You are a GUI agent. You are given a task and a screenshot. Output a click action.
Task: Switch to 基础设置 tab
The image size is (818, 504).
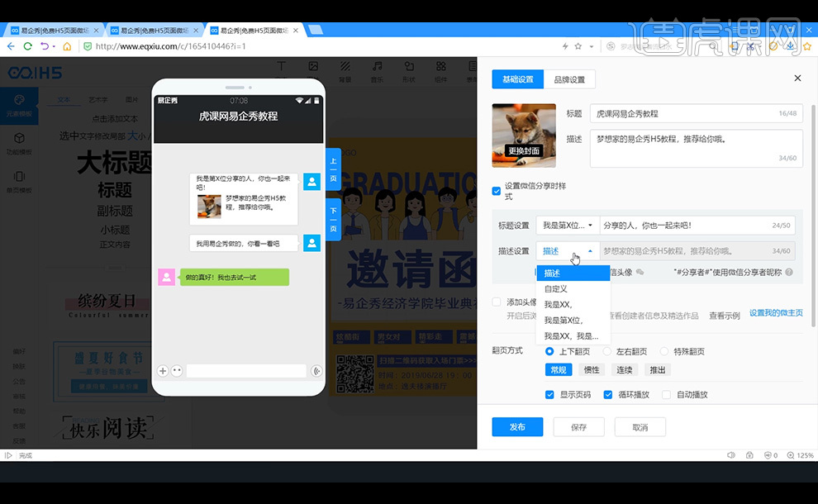[517, 79]
